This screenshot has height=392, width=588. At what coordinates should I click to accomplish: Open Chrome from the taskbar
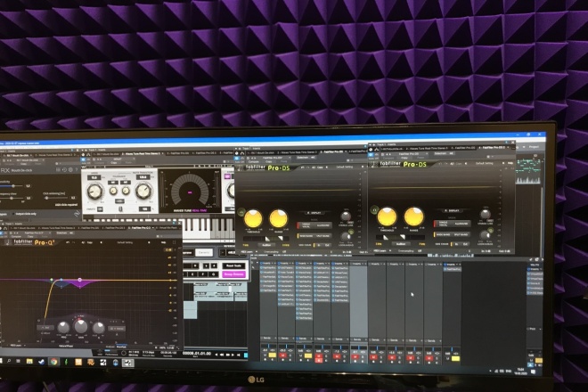[x=53, y=362]
